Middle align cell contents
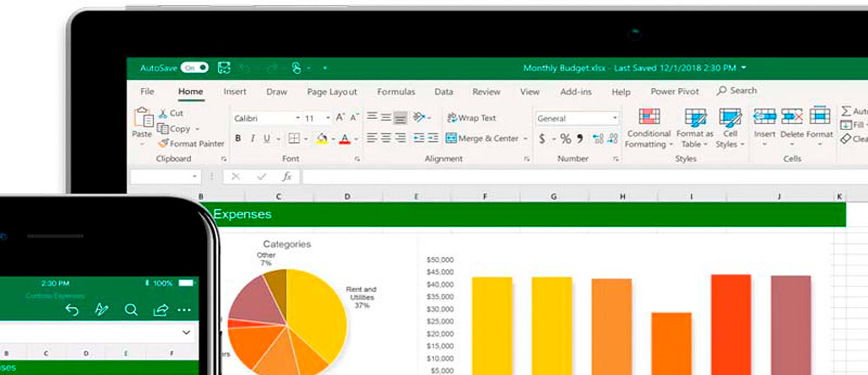This screenshot has width=868, height=375. tap(386, 117)
